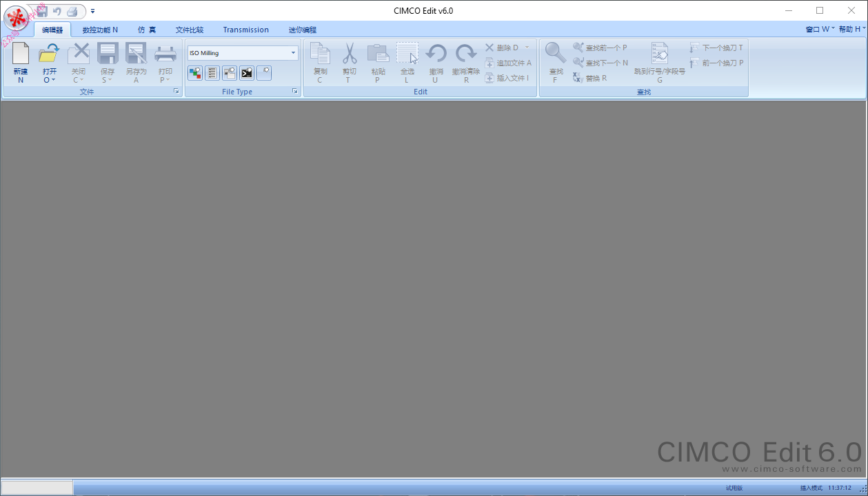Click 查找下一个 N find next
868x496 pixels.
[600, 63]
